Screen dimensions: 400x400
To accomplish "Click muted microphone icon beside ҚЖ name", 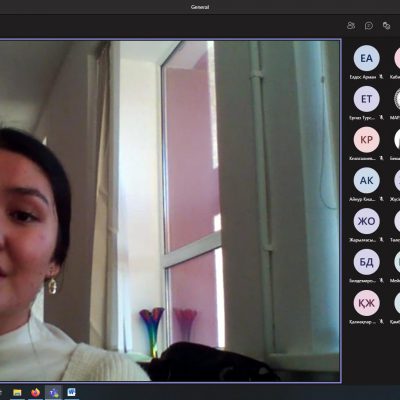I will (381, 321).
